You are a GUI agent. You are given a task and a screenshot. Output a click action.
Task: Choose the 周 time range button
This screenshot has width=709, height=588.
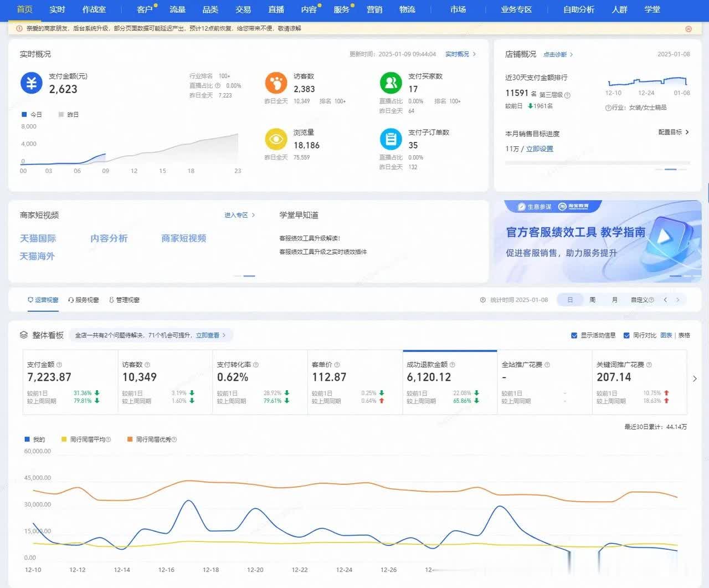point(592,300)
